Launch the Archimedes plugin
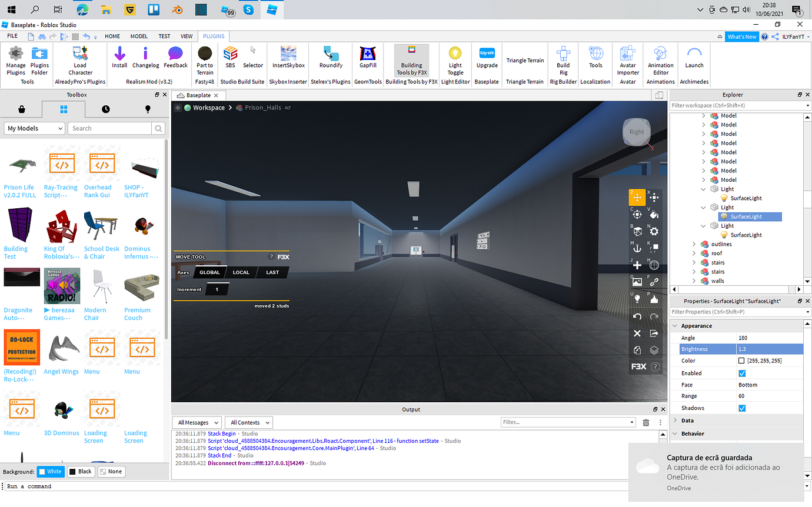 (694, 58)
